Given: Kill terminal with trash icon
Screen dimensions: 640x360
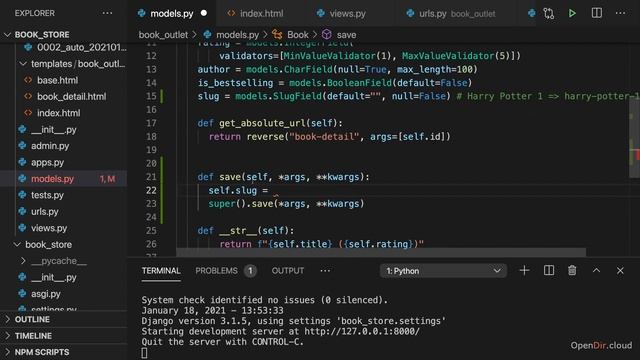Looking at the screenshot, I should [572, 271].
